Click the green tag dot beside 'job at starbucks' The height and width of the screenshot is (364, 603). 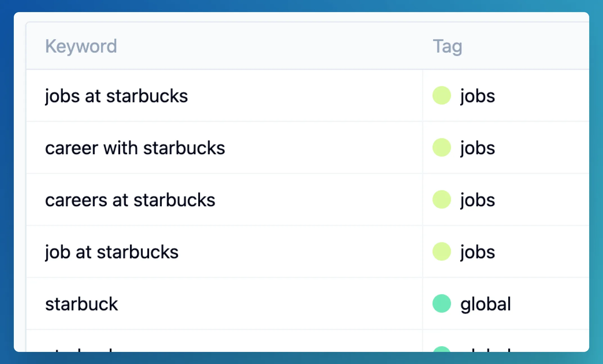(x=442, y=251)
